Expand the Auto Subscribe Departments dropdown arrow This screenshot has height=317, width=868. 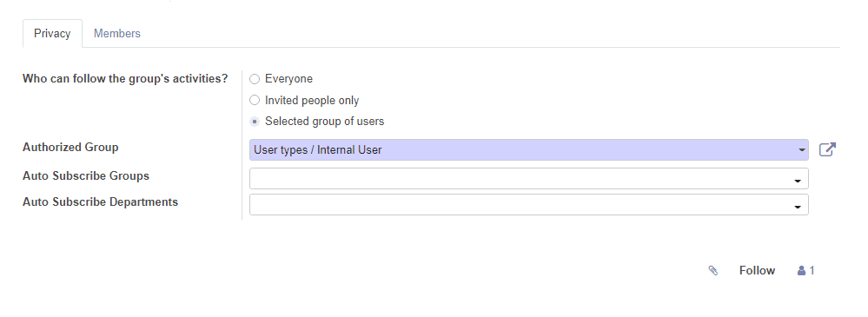point(798,207)
